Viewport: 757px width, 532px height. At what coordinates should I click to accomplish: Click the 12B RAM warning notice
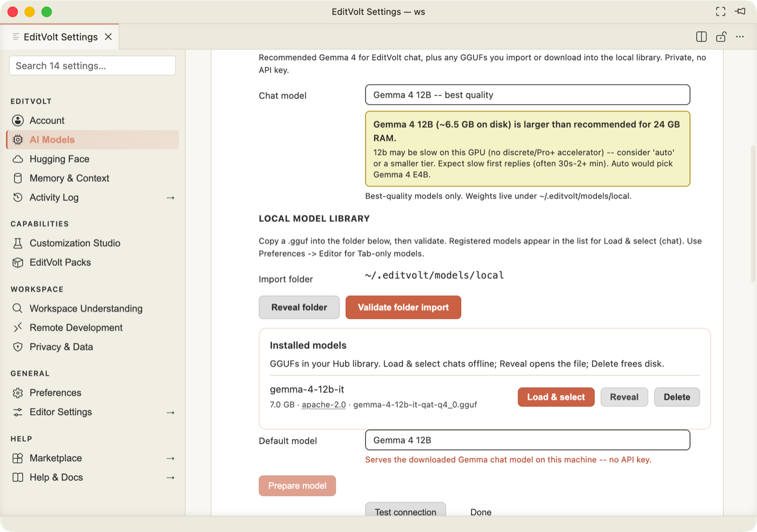528,149
